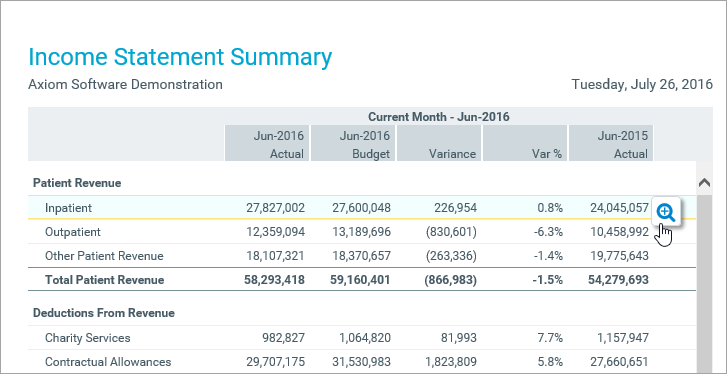
Task: Click Inpatient actual value 27,827,002
Action: [275, 208]
